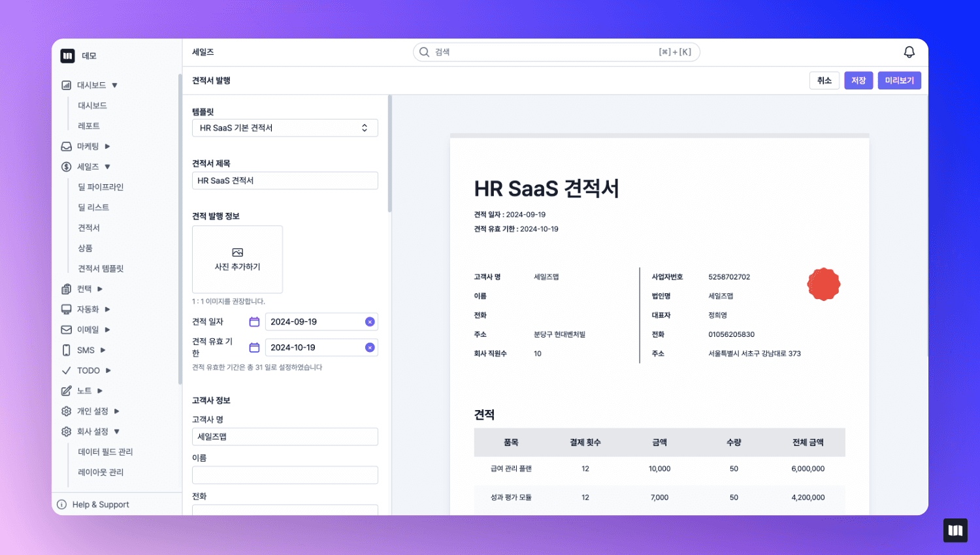This screenshot has height=555, width=980.
Task: Clear the 2024-10-19 date value
Action: 370,347
